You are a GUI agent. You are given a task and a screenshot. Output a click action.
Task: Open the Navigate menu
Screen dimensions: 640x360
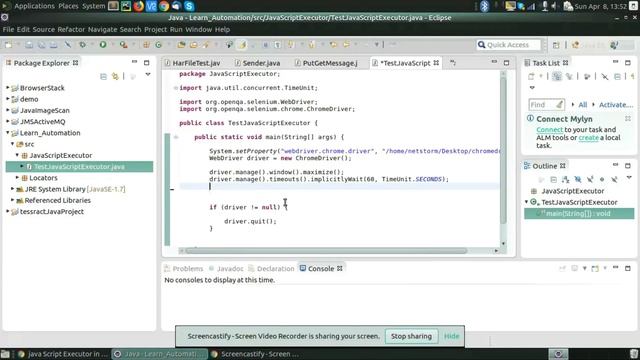[x=102, y=29]
